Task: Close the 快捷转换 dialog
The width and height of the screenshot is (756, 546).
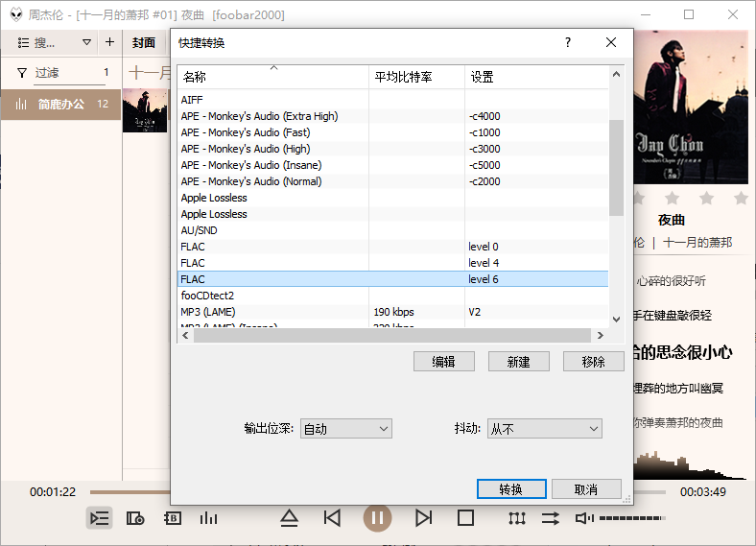Action: (611, 42)
